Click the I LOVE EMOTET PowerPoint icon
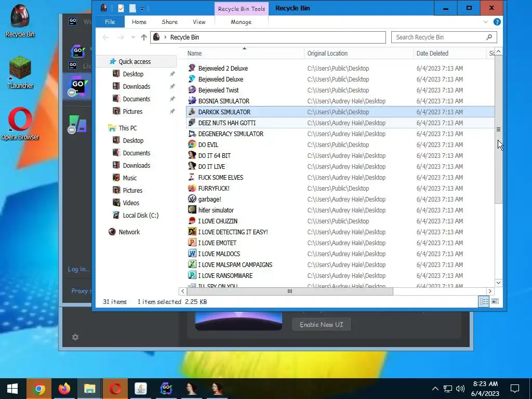 [192, 243]
